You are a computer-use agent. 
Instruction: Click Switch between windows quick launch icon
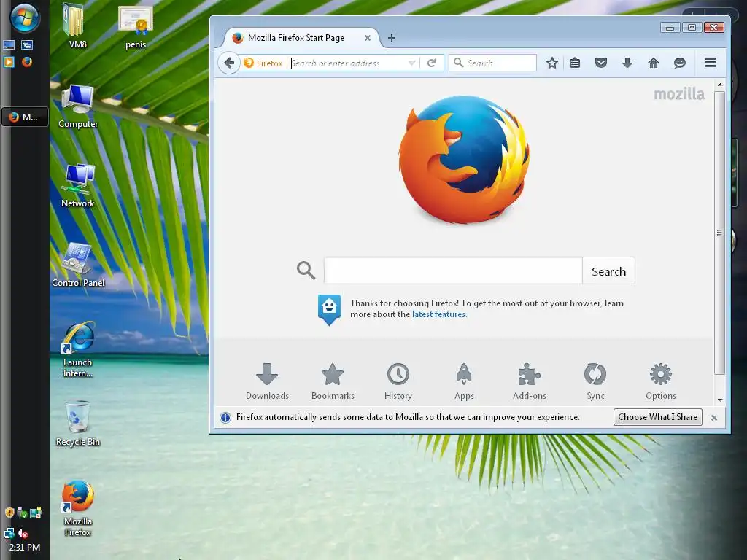click(27, 45)
